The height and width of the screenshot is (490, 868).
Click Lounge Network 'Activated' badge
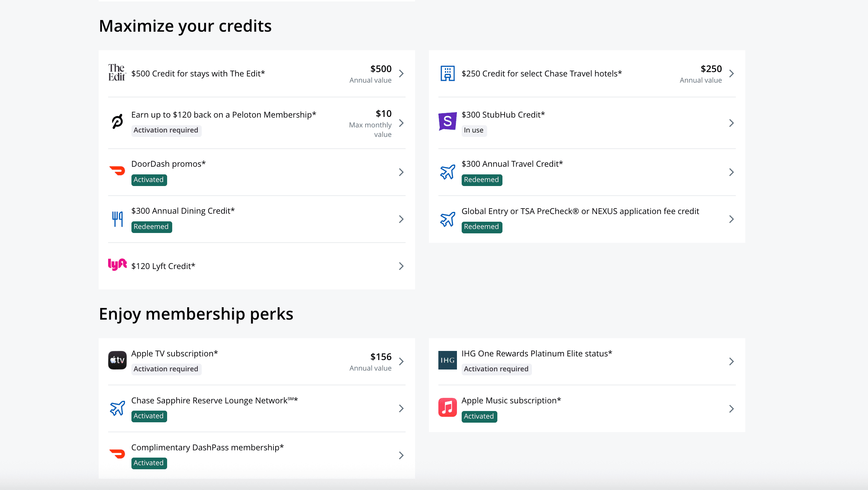149,416
